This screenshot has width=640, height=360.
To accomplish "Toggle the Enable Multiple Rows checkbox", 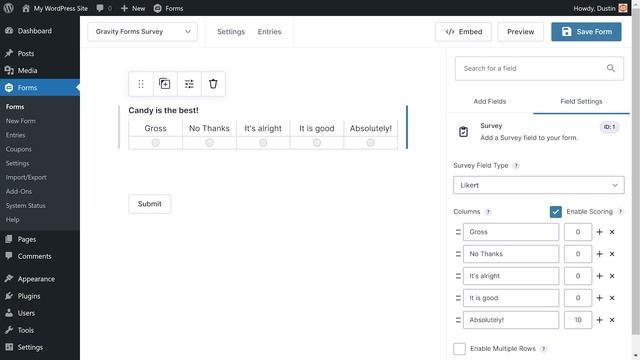I will click(x=459, y=349).
